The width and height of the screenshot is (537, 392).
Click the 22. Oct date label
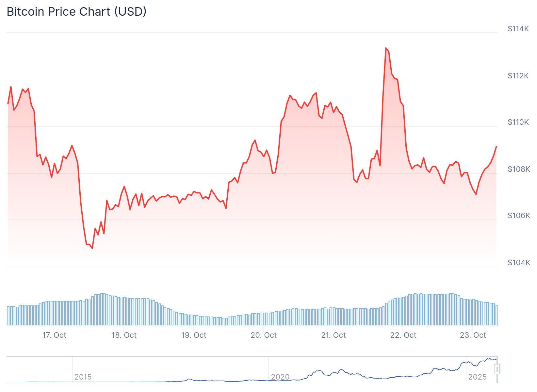(x=403, y=335)
